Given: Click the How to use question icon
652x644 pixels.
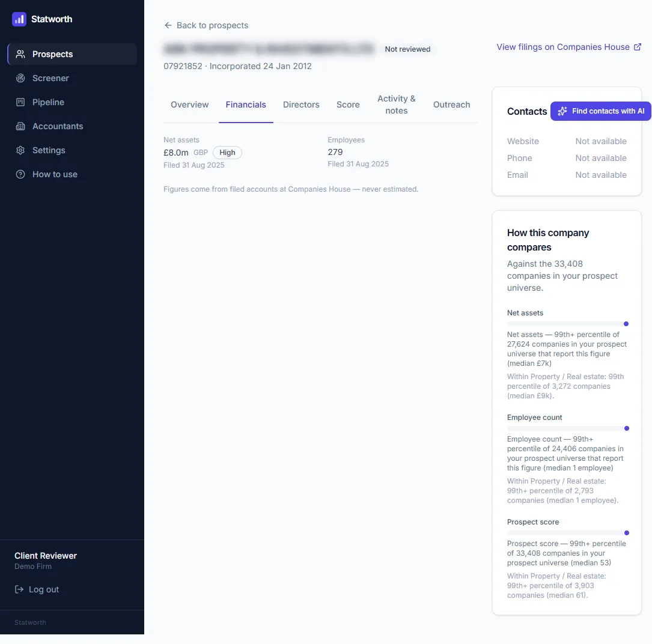Looking at the screenshot, I should pos(20,175).
